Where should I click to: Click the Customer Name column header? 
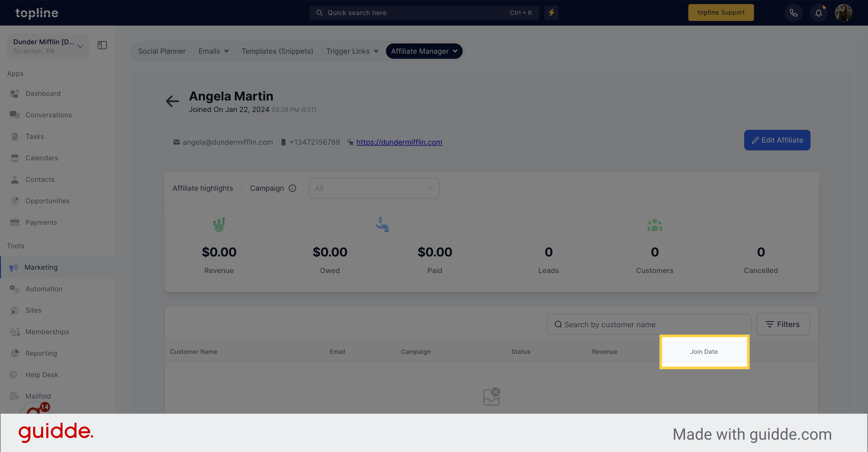tap(193, 352)
